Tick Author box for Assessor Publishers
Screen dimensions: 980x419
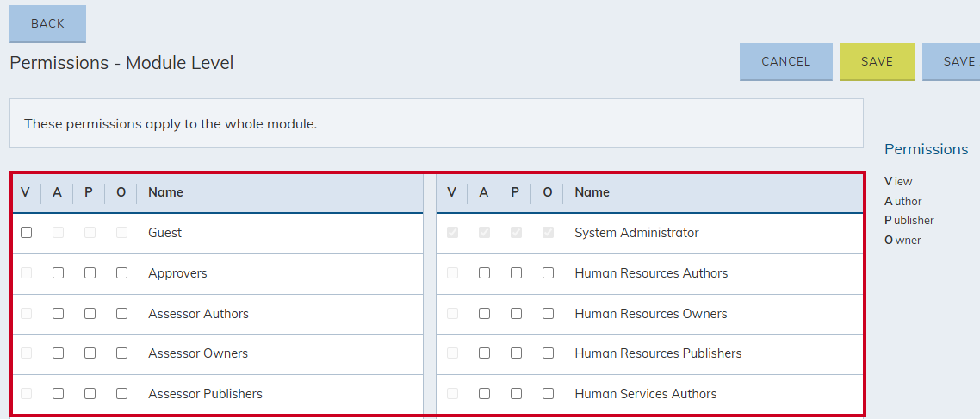click(x=58, y=394)
